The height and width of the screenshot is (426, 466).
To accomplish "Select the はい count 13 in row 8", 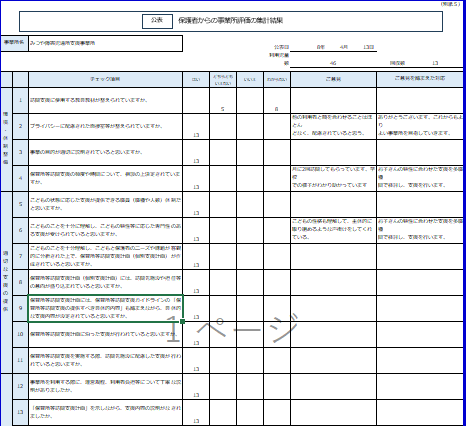I will (196, 291).
